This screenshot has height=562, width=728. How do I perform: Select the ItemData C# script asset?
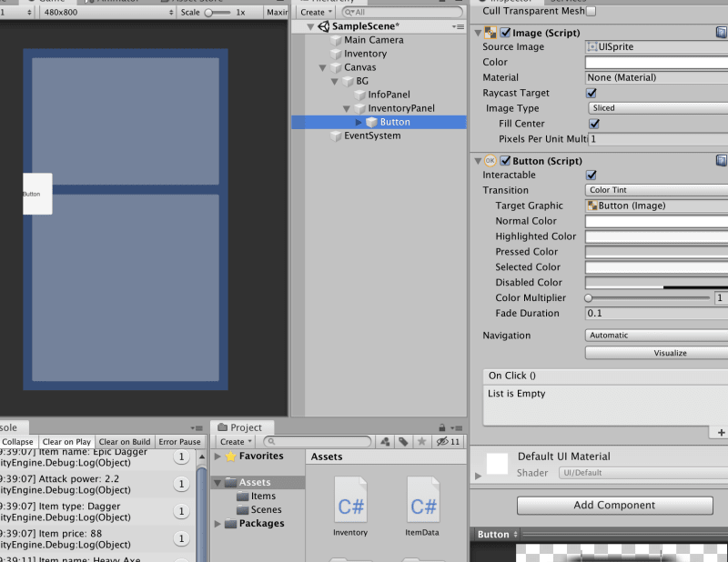[422, 507]
